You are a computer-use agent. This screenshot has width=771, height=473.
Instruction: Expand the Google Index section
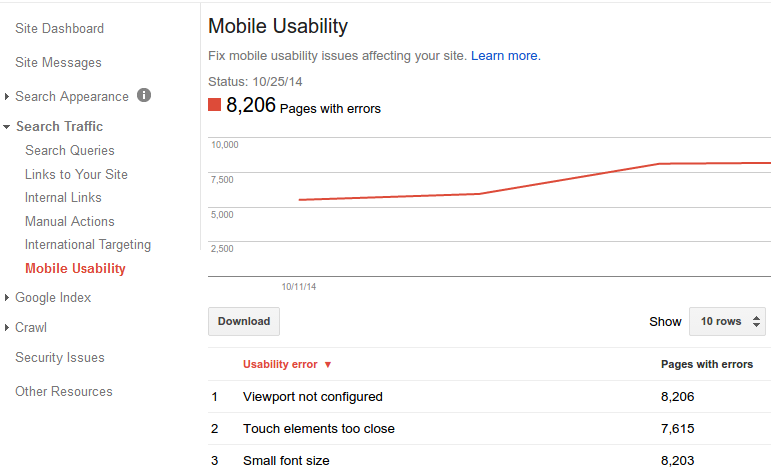pyautogui.click(x=7, y=297)
